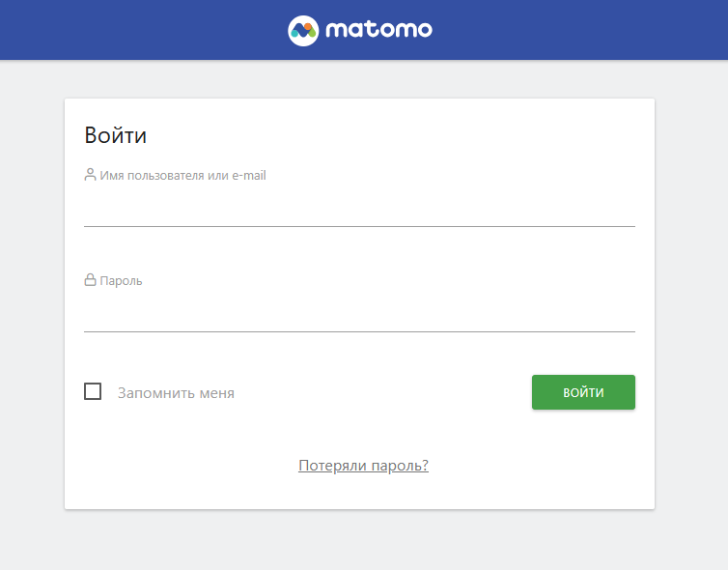Click the user silhouette icon above username field
The height and width of the screenshot is (570, 728).
coord(91,175)
